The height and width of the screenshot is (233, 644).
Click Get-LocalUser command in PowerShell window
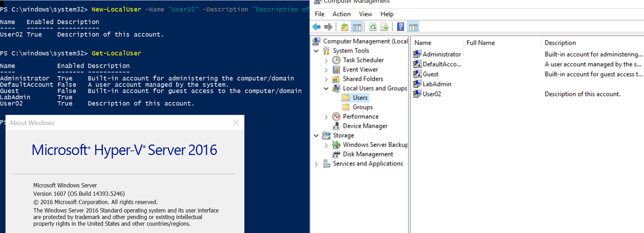coord(116,53)
